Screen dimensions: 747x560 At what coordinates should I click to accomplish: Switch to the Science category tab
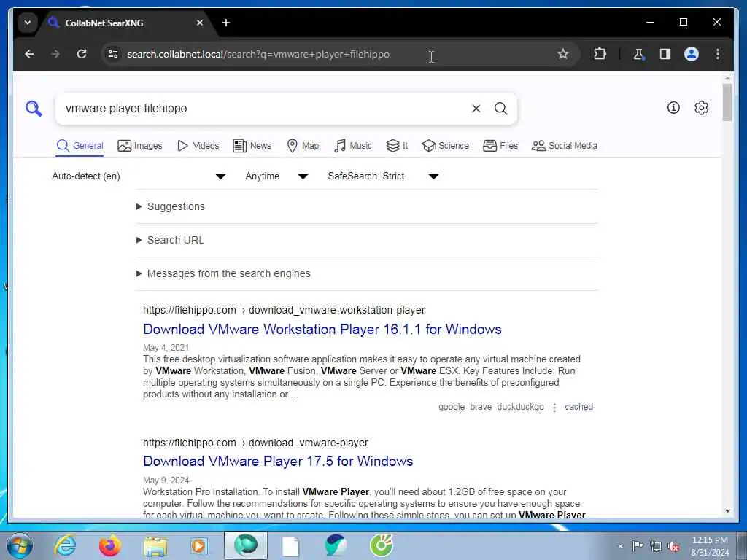tap(446, 146)
